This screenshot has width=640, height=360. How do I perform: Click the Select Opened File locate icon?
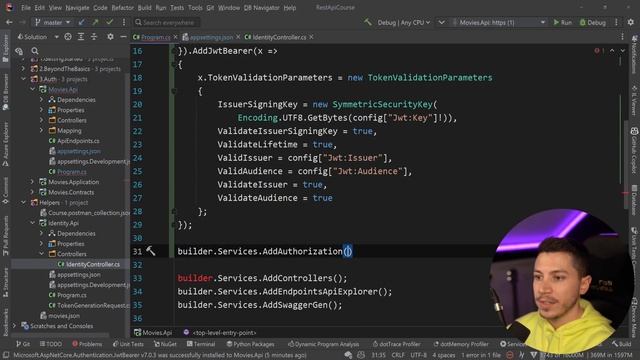point(68,37)
